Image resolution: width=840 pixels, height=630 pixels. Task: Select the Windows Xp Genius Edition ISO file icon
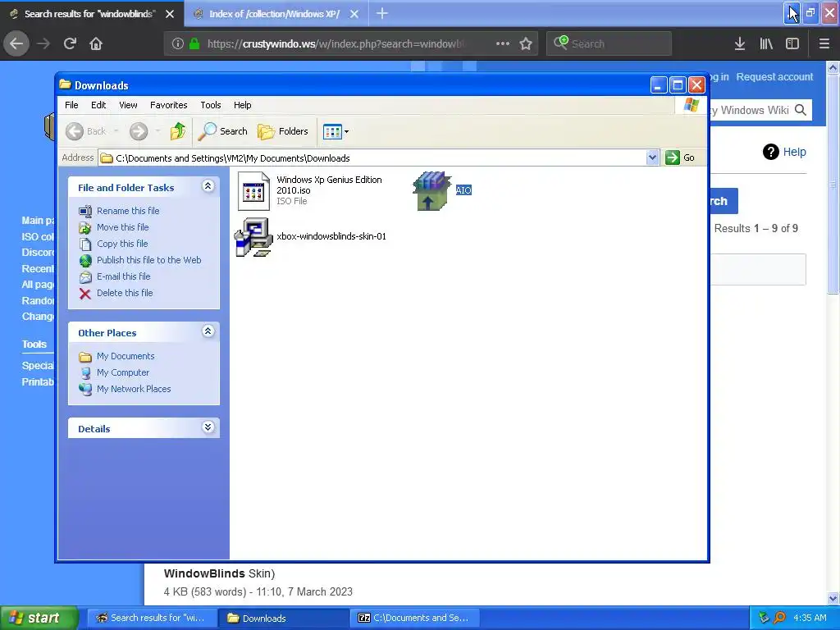(x=254, y=190)
